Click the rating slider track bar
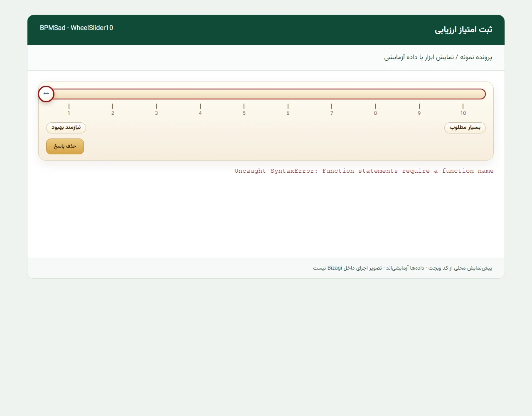 click(x=266, y=94)
